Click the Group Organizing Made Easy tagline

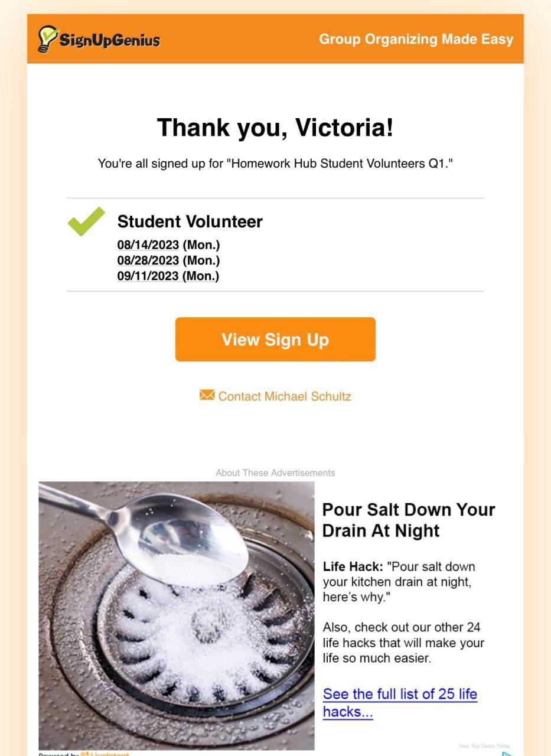[416, 40]
